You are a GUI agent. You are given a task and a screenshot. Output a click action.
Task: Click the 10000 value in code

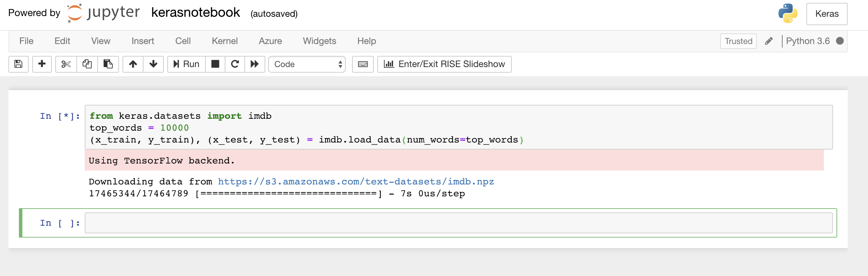point(174,128)
